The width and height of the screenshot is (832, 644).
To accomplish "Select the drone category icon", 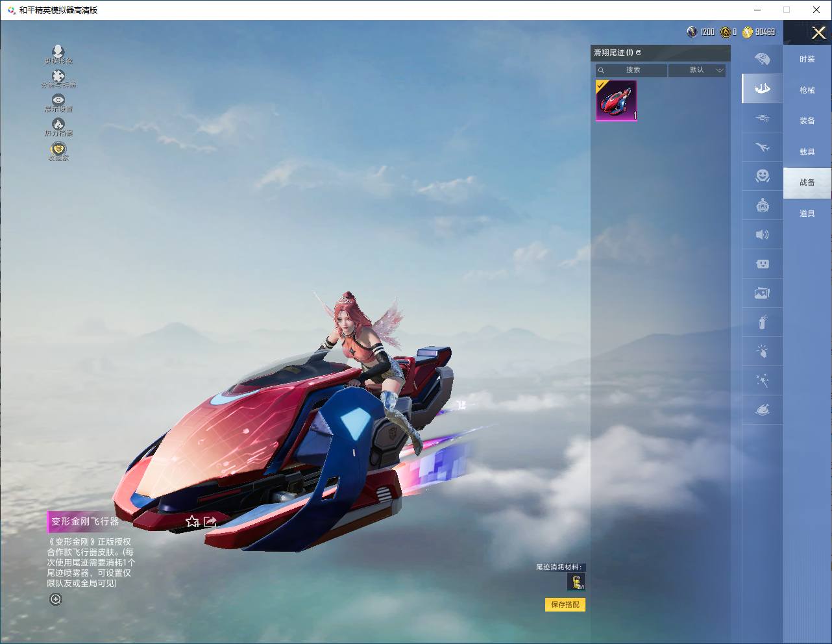I will pos(763,118).
